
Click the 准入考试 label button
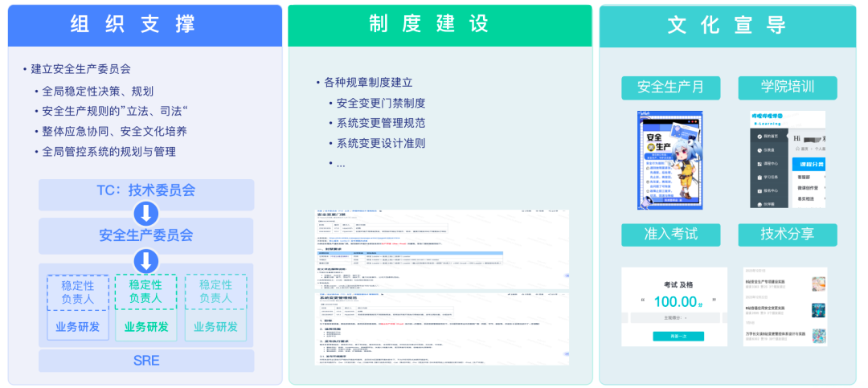(x=670, y=235)
